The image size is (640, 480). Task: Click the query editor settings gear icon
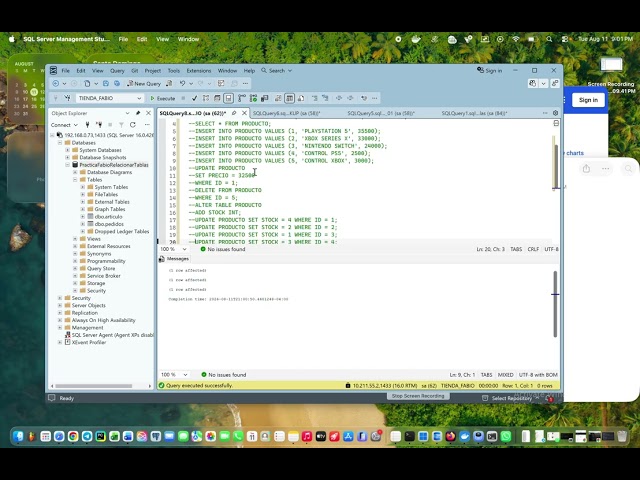click(x=555, y=113)
